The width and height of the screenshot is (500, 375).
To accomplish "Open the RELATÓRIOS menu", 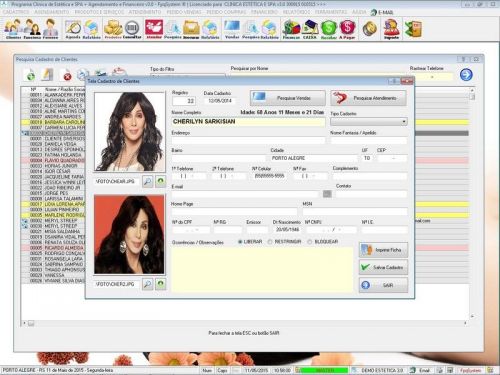I will point(296,12).
